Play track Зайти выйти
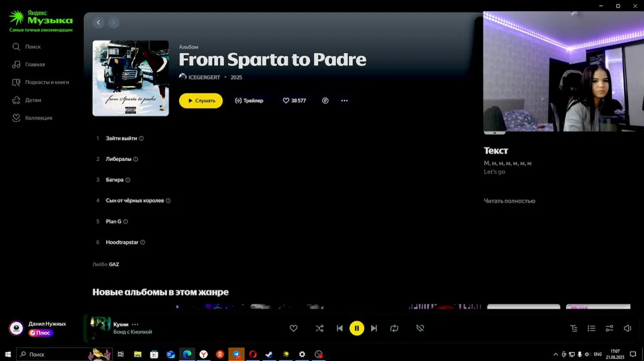The image size is (644, 361). coord(121,138)
